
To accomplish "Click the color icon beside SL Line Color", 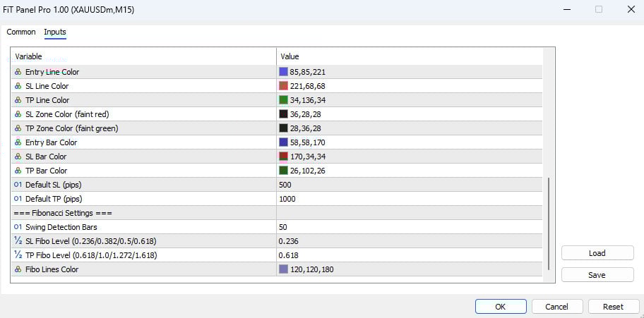I will (18, 86).
